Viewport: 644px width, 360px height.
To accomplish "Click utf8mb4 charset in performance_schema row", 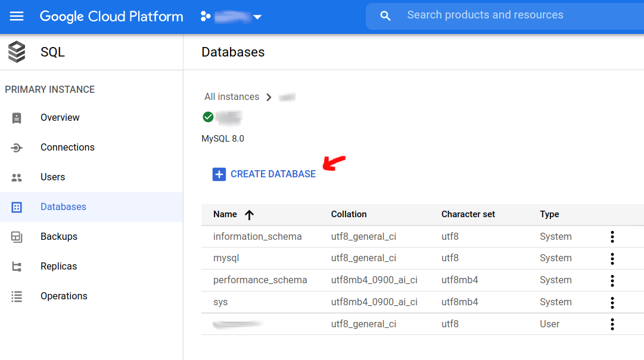I will coord(459,280).
